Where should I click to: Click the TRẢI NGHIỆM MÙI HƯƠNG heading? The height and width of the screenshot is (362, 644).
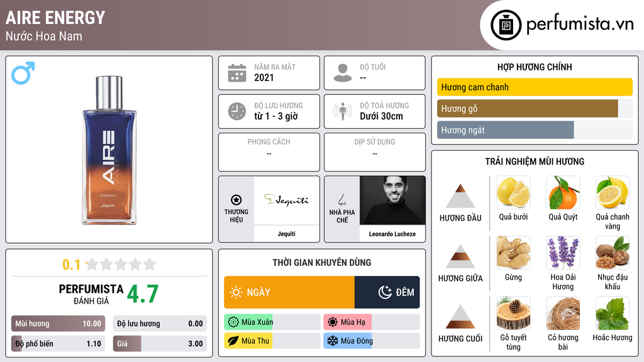pyautogui.click(x=535, y=162)
